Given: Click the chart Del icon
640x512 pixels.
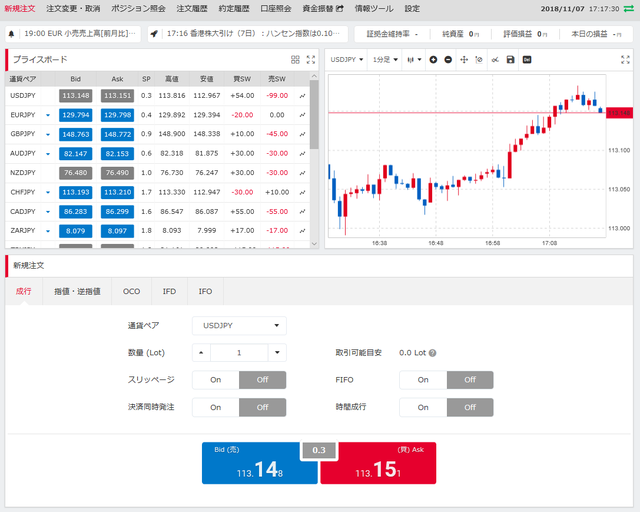Looking at the screenshot, I should point(527,60).
